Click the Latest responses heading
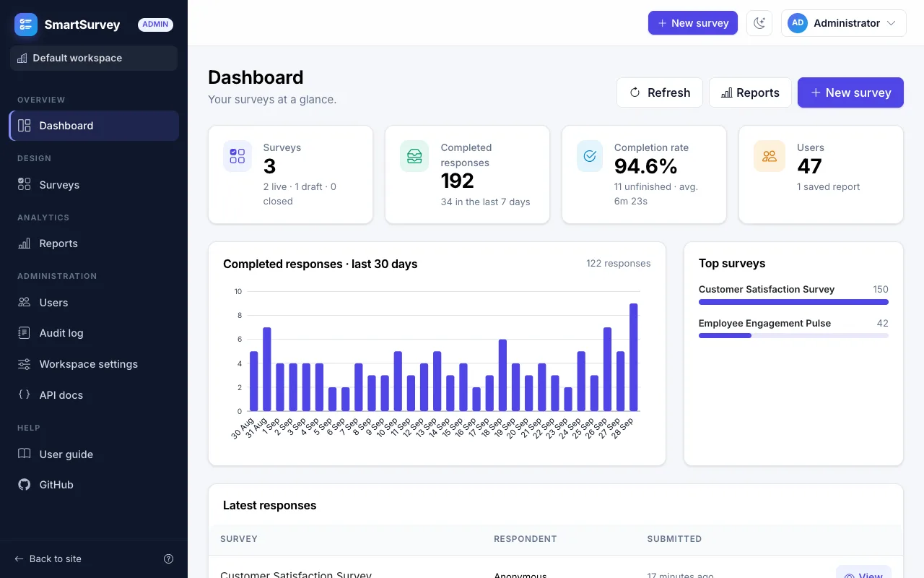This screenshot has width=924, height=578. [x=270, y=505]
